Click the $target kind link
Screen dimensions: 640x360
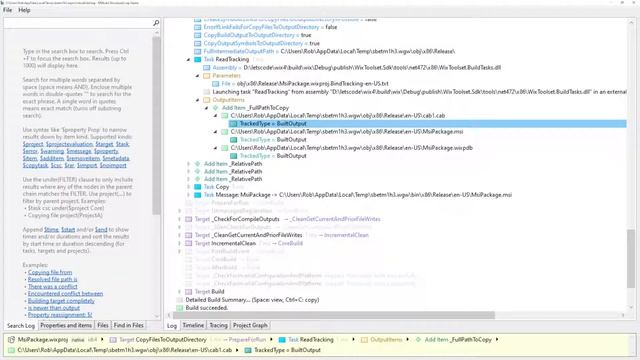click(104, 144)
